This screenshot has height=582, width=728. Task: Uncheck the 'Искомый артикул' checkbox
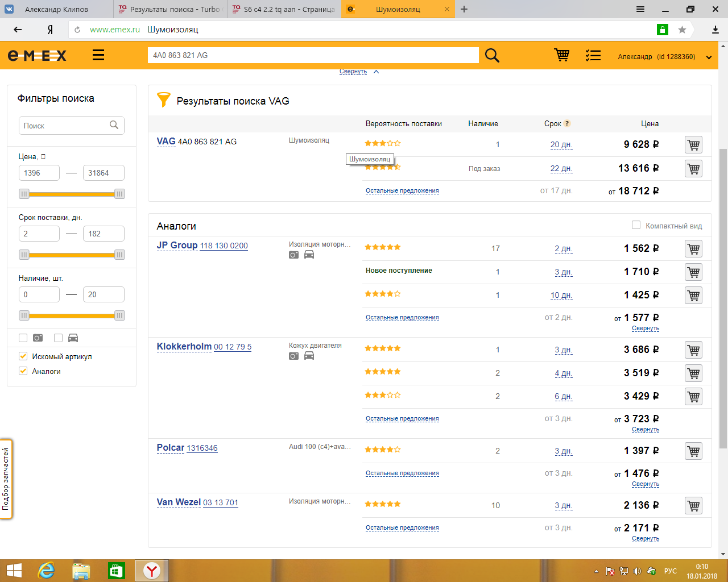pyautogui.click(x=23, y=356)
